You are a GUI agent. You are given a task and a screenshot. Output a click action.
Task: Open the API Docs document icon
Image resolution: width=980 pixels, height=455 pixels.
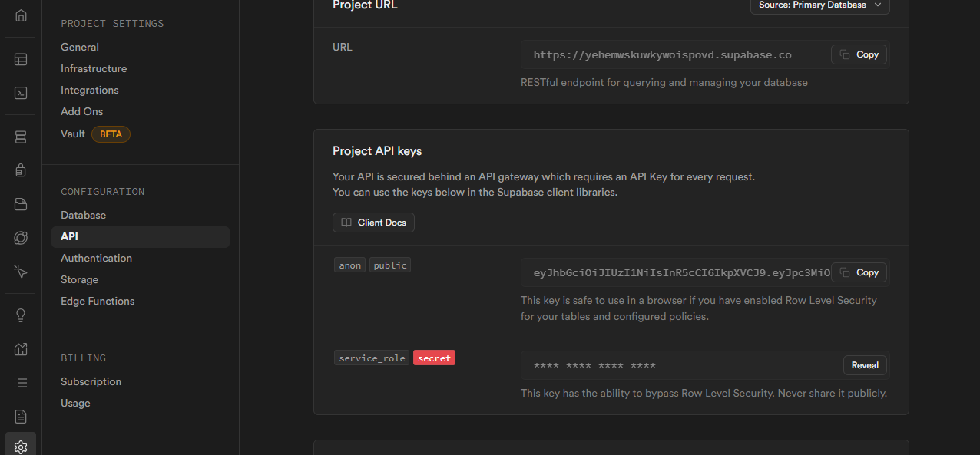tap(21, 417)
